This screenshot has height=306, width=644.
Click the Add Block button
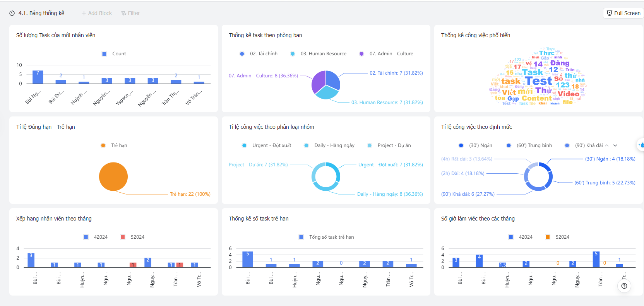point(96,13)
